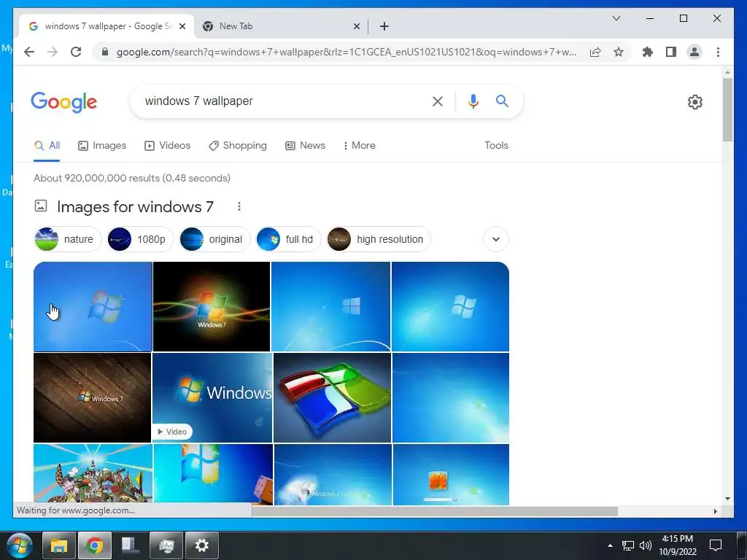Click the forward navigation arrow

coord(53,52)
